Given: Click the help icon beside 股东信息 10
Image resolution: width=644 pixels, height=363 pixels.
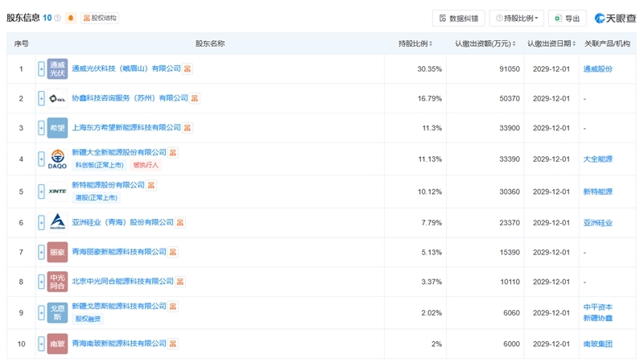Looking at the screenshot, I should (57, 18).
